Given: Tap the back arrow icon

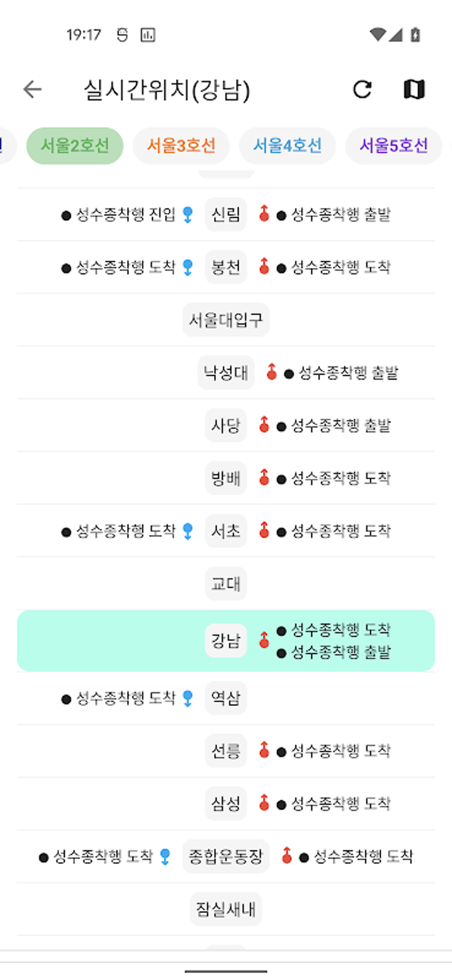Looking at the screenshot, I should coord(32,89).
